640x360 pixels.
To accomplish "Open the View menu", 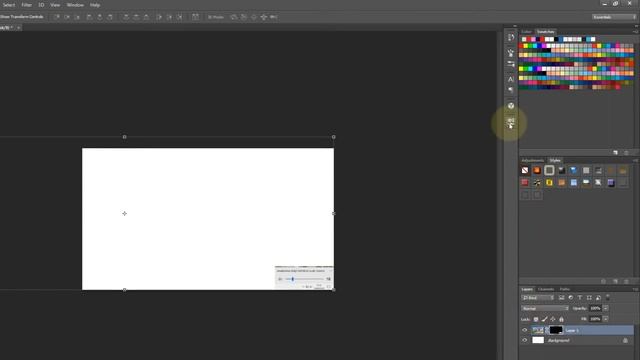I will [x=55, y=5].
